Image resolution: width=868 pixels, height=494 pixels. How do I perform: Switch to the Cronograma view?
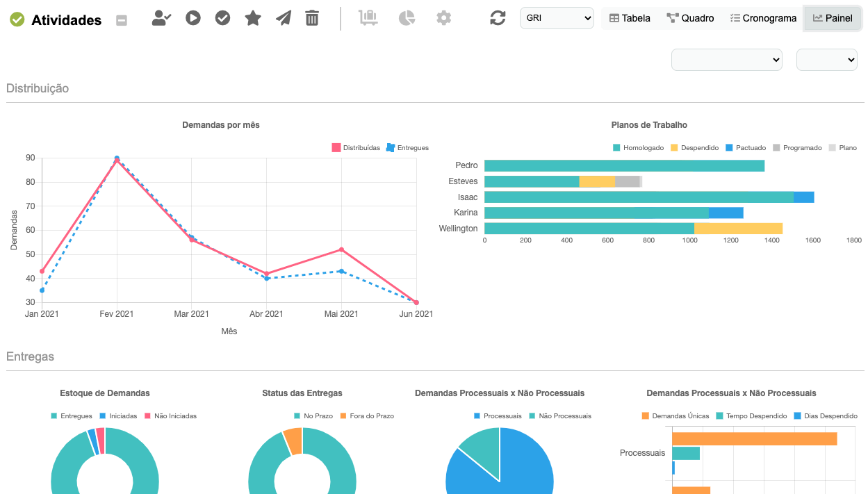pos(763,18)
